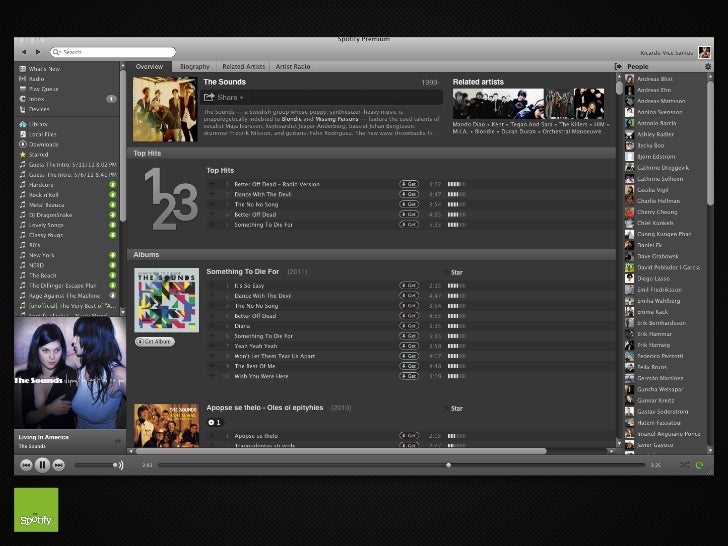Toggle repeat mode
This screenshot has width=728, height=546.
click(x=700, y=465)
